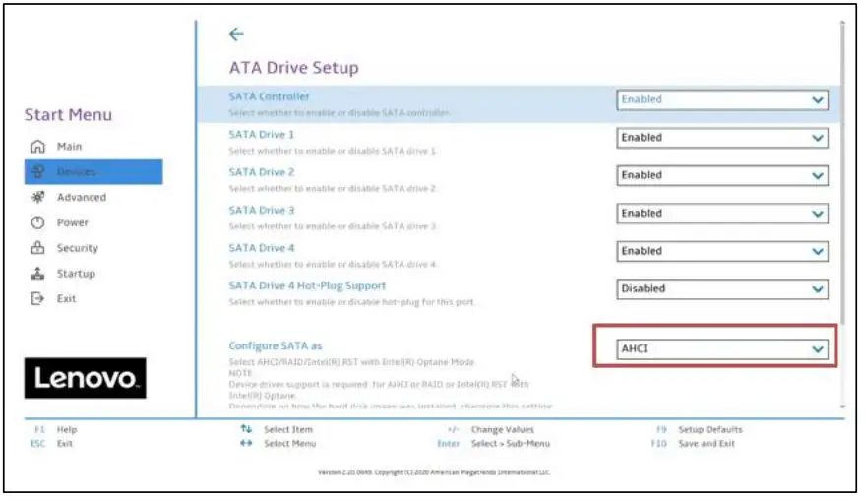The width and height of the screenshot is (868, 501).
Task: Select the SATA Drive 3 label
Action: pos(262,210)
